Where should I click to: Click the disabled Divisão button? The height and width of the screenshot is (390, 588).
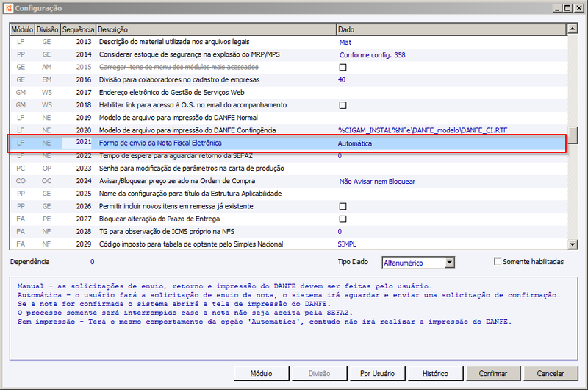click(x=319, y=374)
